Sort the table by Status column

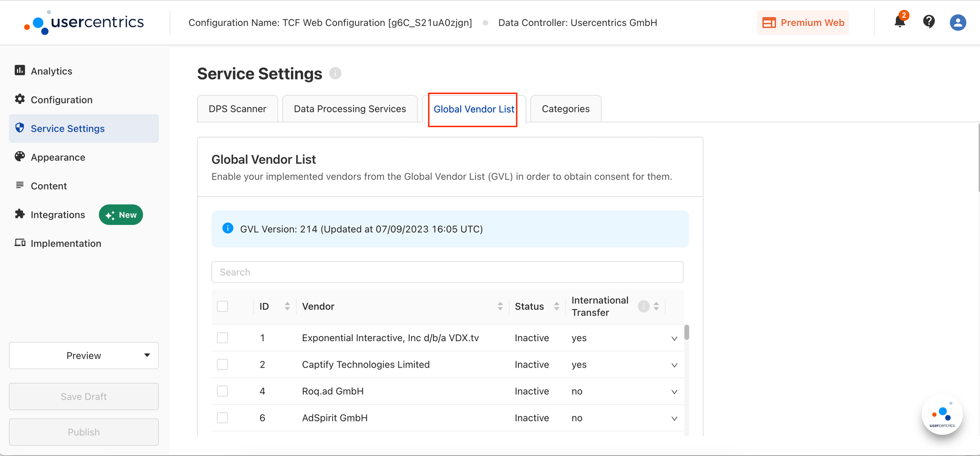point(557,306)
